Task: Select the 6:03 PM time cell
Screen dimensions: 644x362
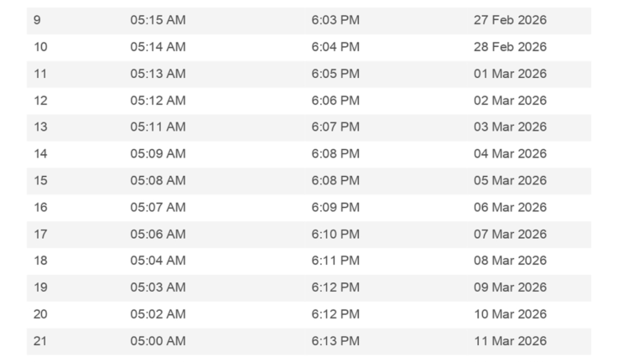Action: click(x=335, y=20)
